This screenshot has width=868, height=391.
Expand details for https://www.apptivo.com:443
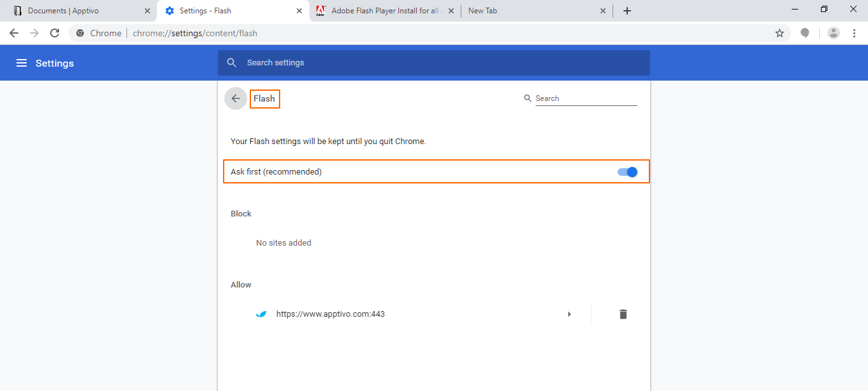(569, 314)
